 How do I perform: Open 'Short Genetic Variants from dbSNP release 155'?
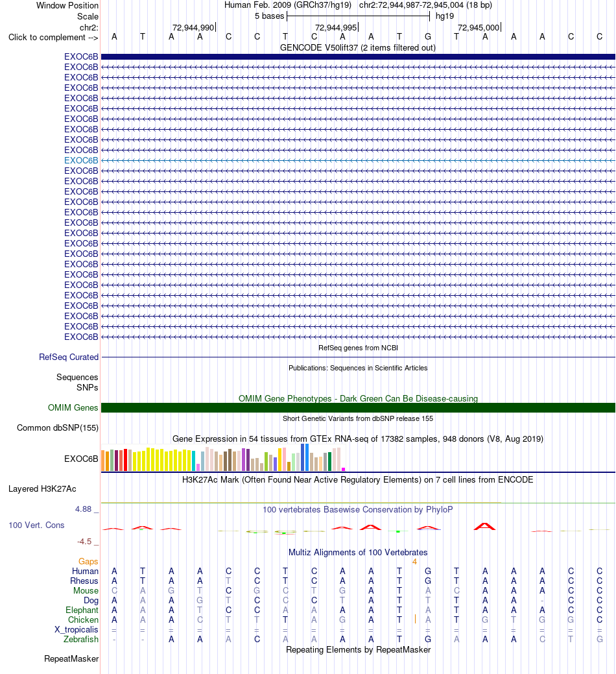[358, 418]
